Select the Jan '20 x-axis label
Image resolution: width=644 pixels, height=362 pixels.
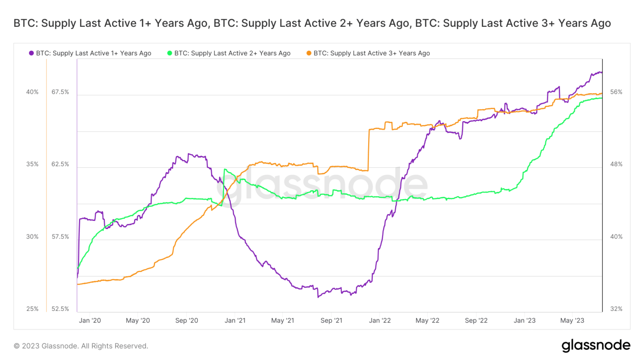pos(90,321)
